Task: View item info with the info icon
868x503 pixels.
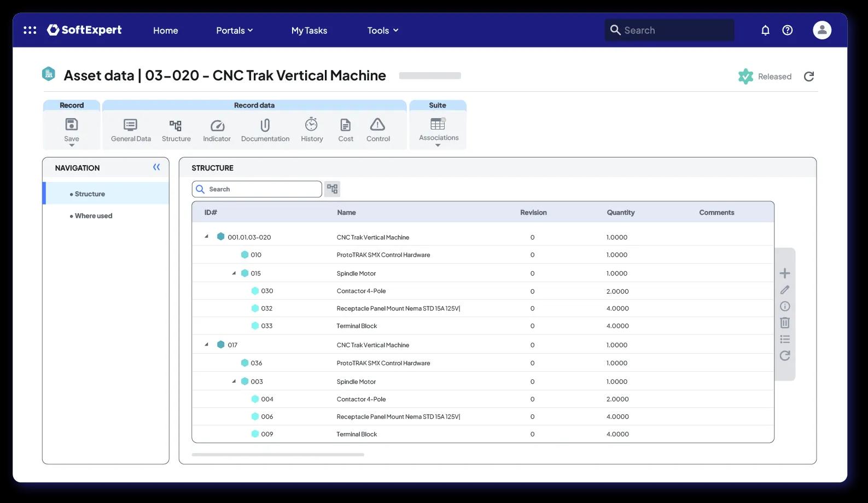Action: click(x=785, y=306)
